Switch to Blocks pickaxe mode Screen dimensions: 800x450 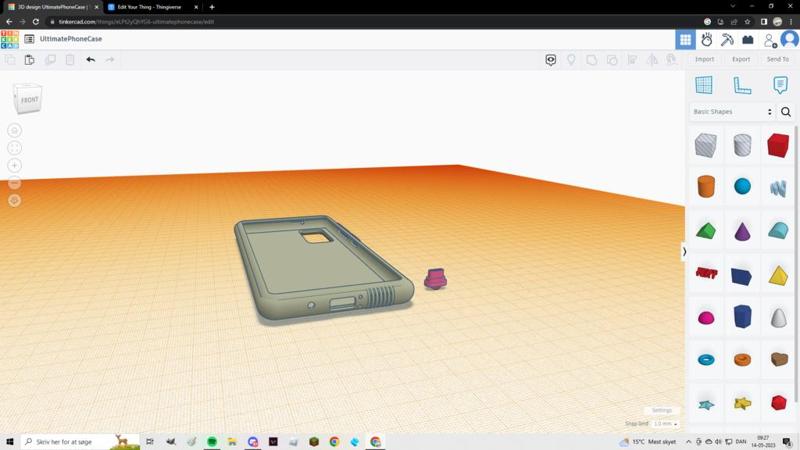[x=727, y=39]
